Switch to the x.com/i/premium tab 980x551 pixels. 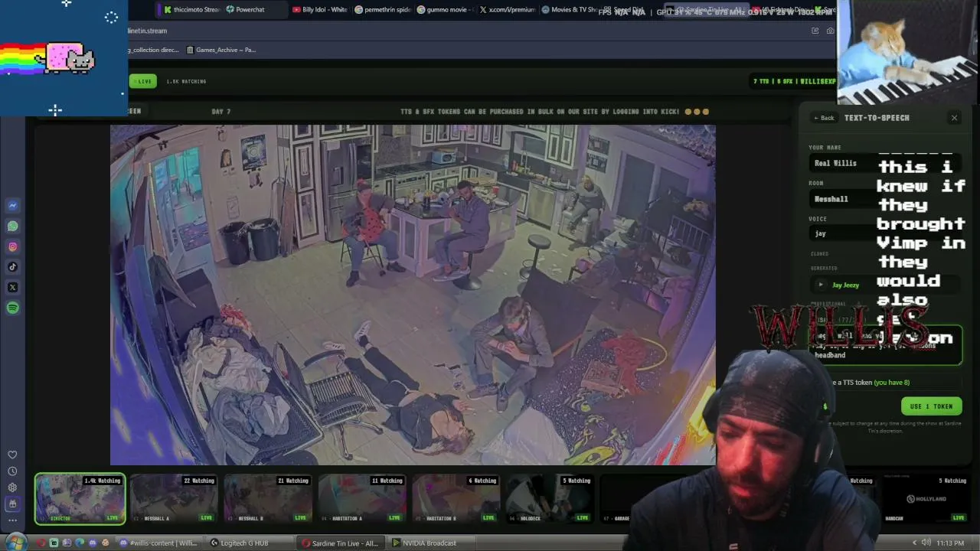point(508,10)
